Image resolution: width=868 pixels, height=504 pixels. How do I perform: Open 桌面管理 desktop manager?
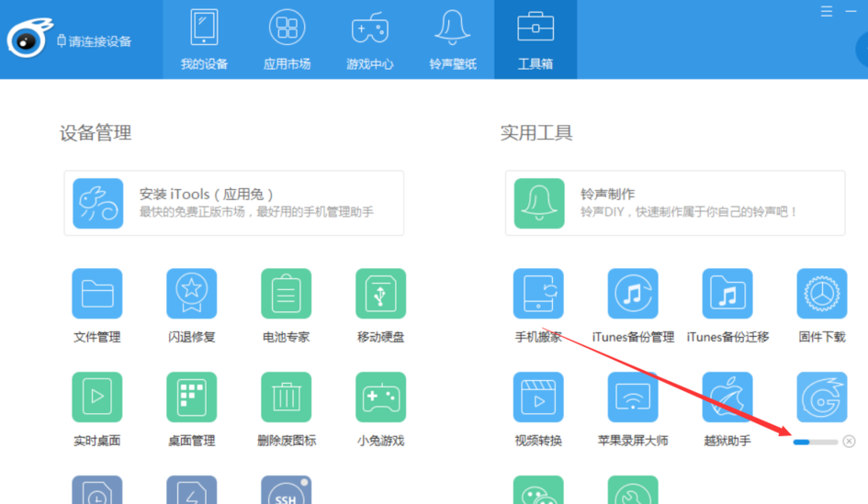click(x=191, y=398)
